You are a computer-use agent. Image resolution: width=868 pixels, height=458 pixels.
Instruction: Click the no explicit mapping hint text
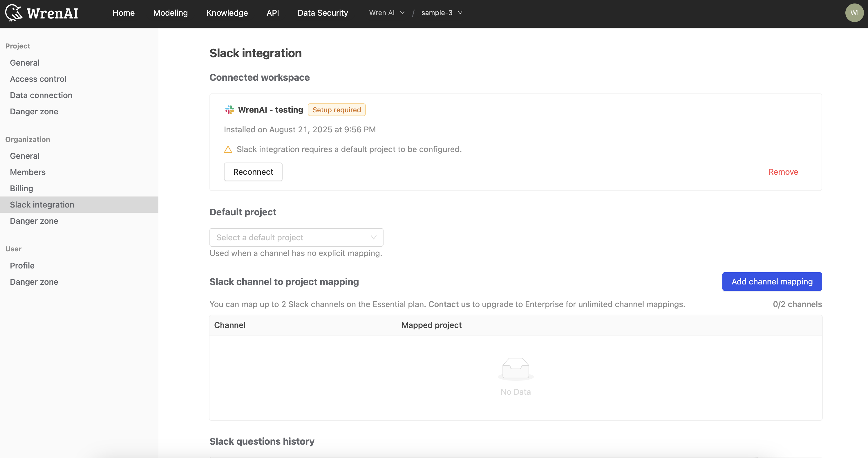click(296, 253)
